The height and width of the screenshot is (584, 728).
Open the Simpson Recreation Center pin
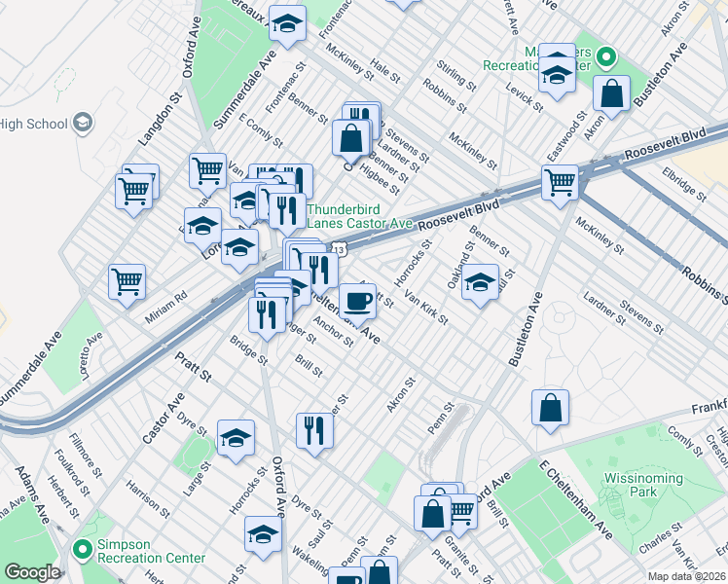[x=82, y=550]
